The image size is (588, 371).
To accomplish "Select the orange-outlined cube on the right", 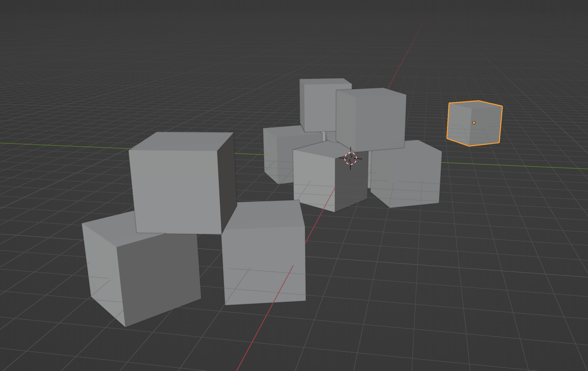I will (x=474, y=123).
